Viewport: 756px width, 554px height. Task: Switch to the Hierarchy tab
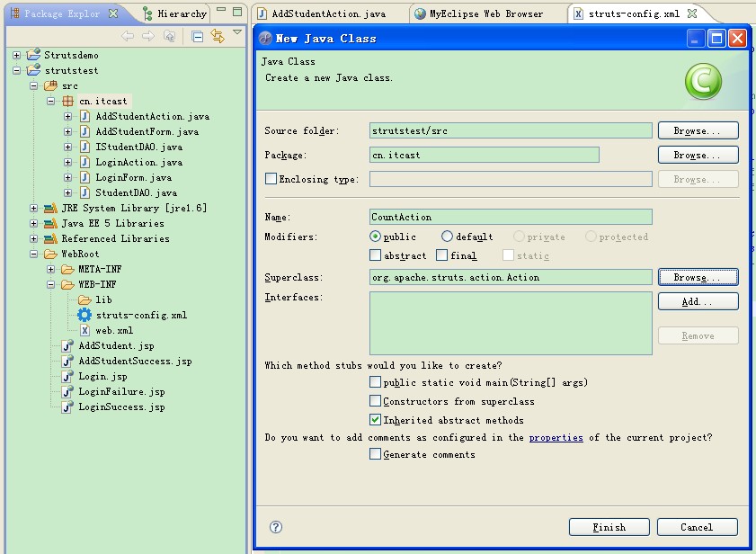point(175,13)
